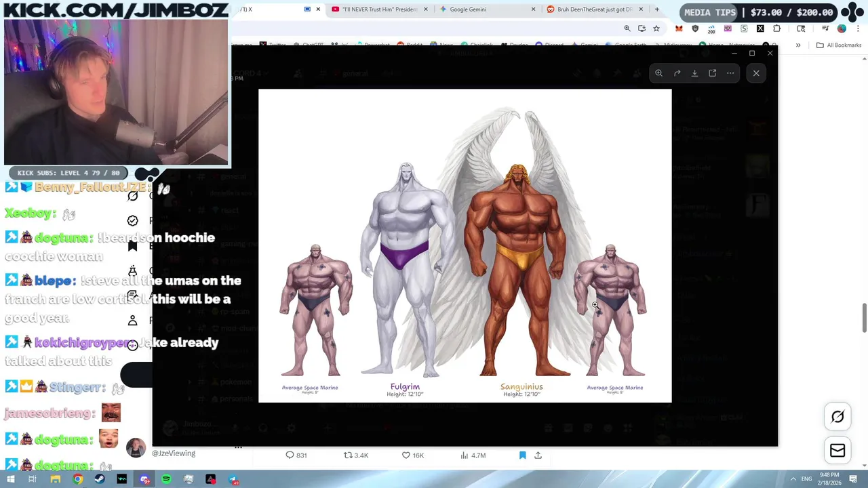Close the Bruh DeenTheGreat Reddit tab
The width and height of the screenshot is (868, 488).
tap(641, 9)
